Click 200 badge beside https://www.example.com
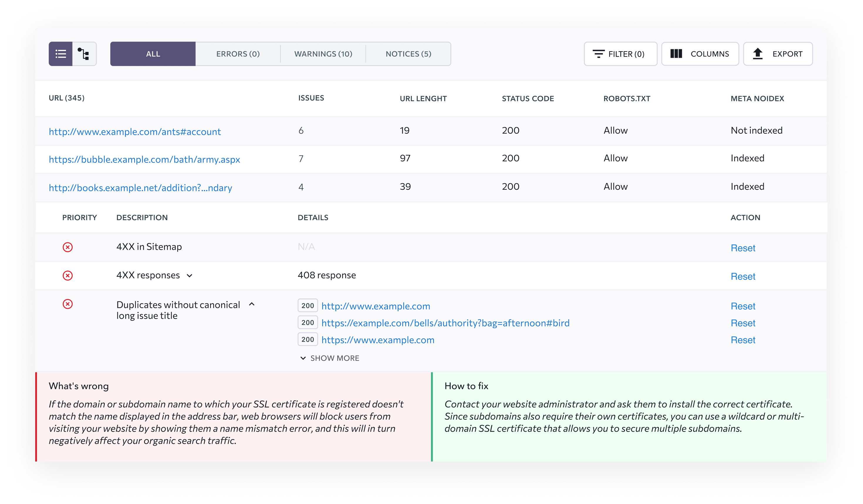 [308, 340]
